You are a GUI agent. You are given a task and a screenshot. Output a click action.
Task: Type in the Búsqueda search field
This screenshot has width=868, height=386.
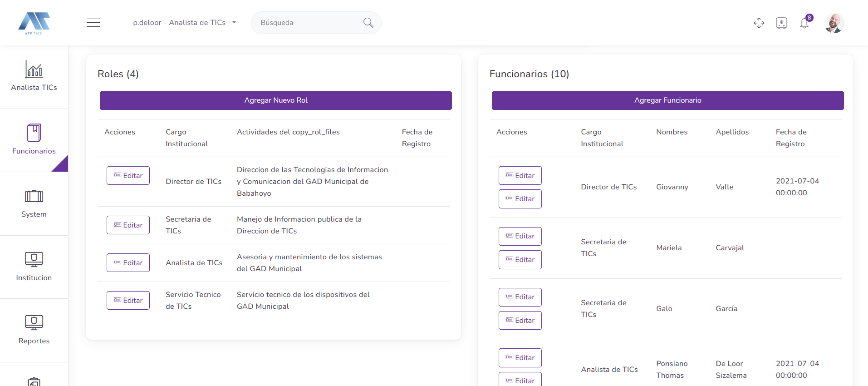(309, 23)
